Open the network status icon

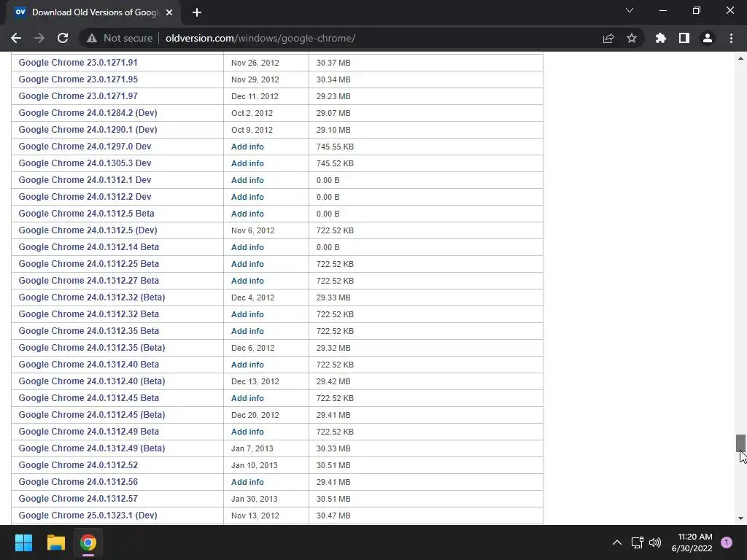click(x=637, y=542)
